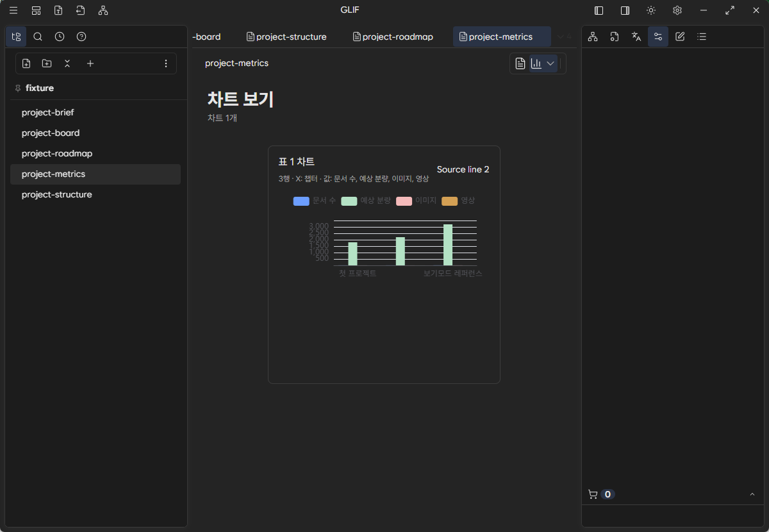The height and width of the screenshot is (532, 769).
Task: Select the sliders properties panel icon
Action: 658,37
